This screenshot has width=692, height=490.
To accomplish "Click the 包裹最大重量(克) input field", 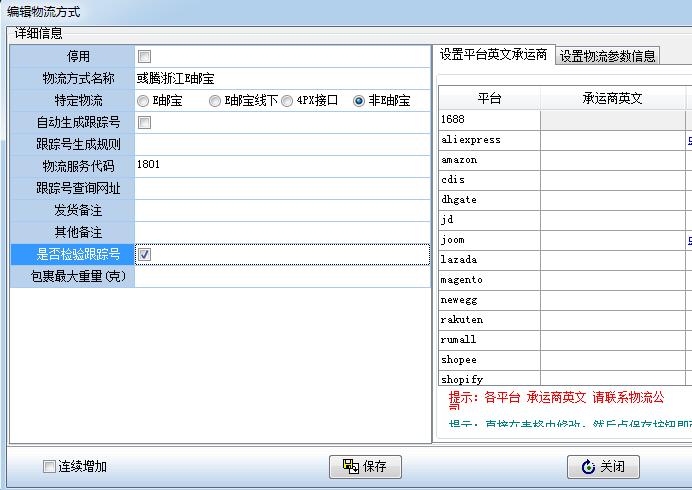I will (x=282, y=277).
